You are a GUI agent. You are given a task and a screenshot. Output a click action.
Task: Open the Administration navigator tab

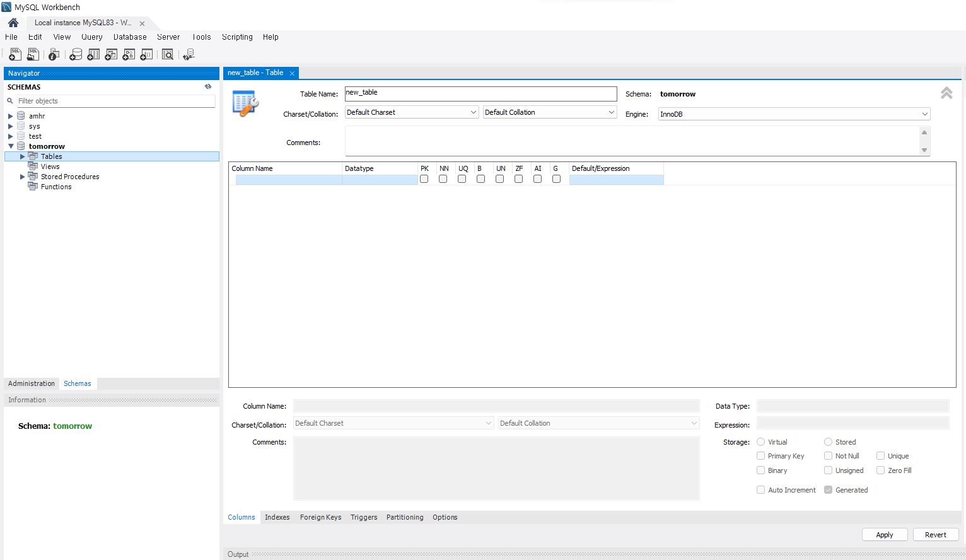click(x=32, y=383)
